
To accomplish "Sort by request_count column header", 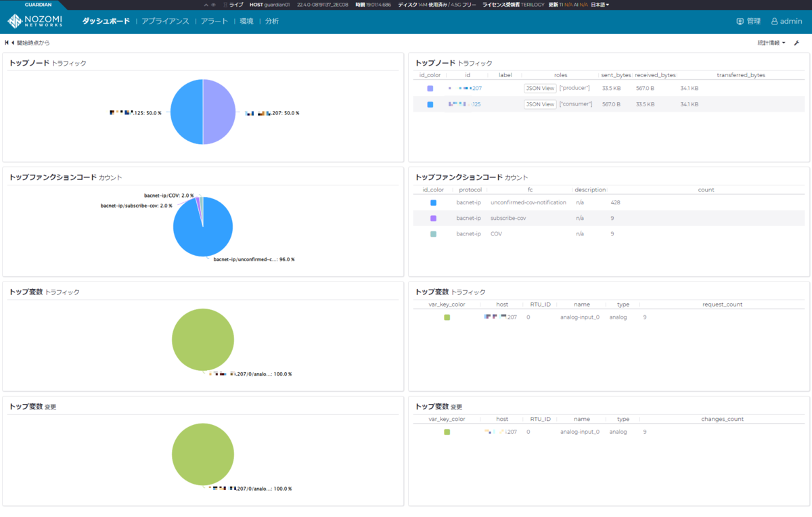I will click(723, 305).
